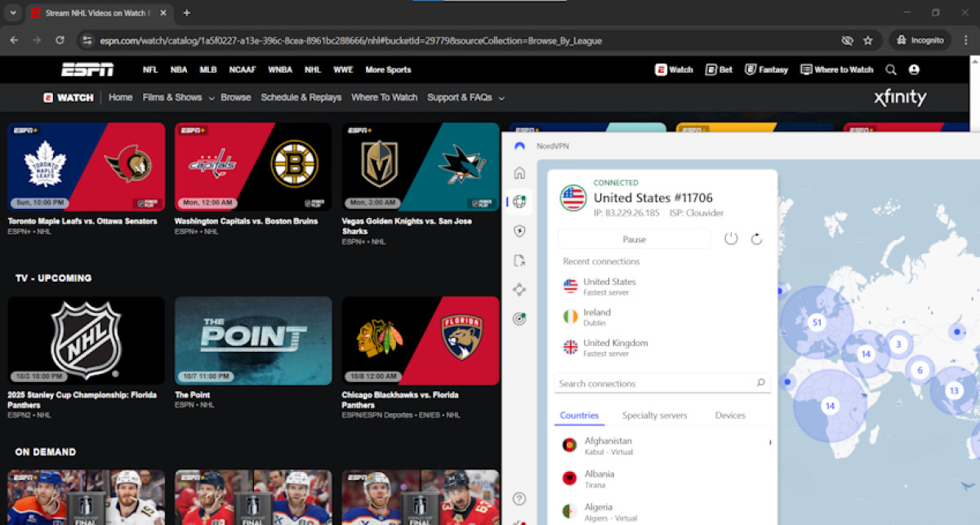Open NordVPN file share icon
This screenshot has width=980, height=525.
[x=519, y=260]
